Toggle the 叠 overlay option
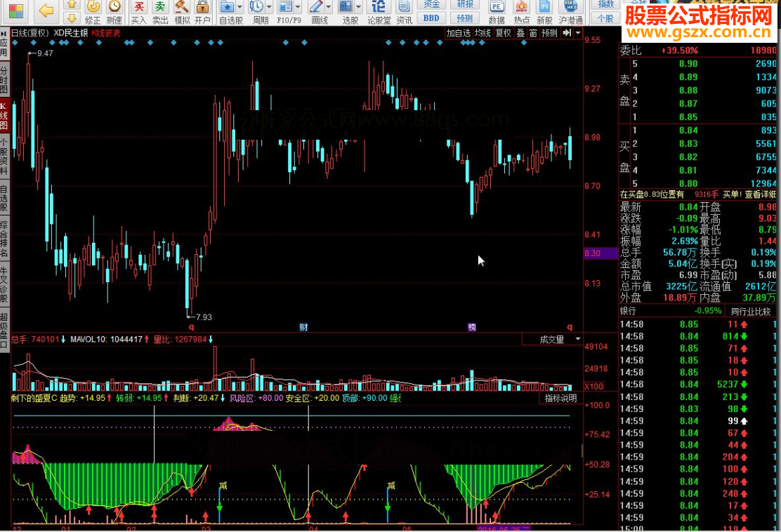The width and height of the screenshot is (781, 532). coord(520,34)
